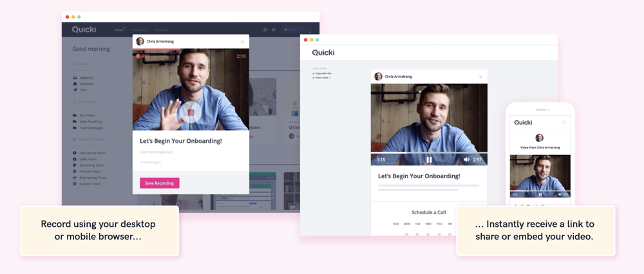Image resolution: width=644 pixels, height=274 pixels.
Task: Stop recording with the round stop button
Action: [191, 113]
